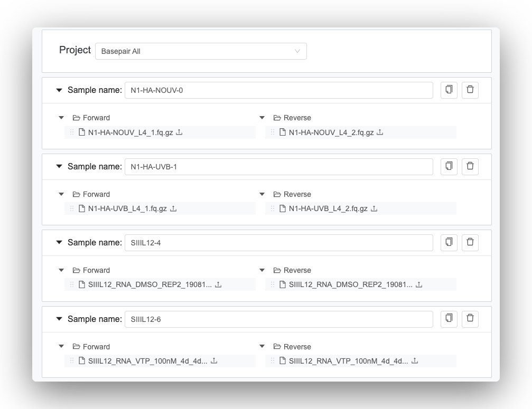Select forward file SIIIL12_RNA_DMSO_REP2_19081...

[150, 284]
